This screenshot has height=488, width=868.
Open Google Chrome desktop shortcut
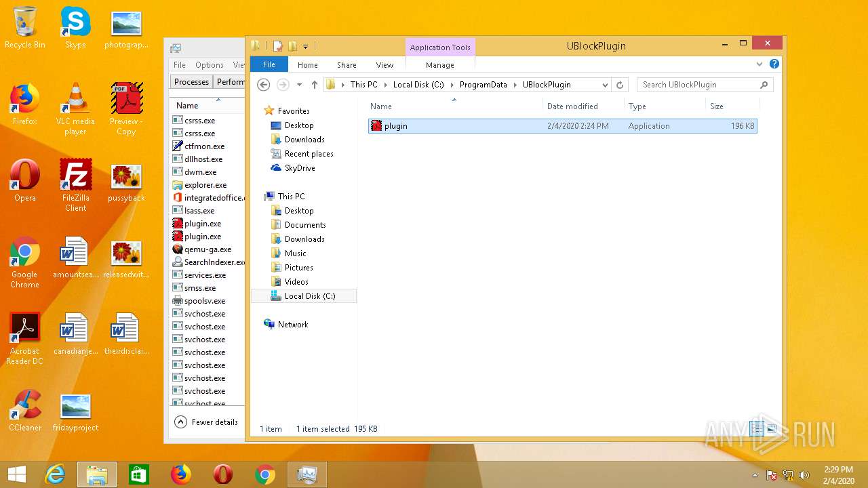coord(25,262)
